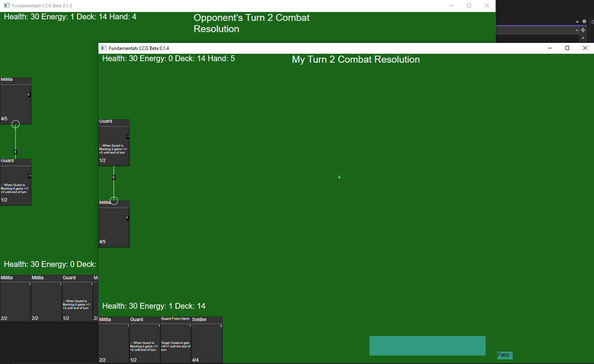The width and height of the screenshot is (594, 364).
Task: Open the tab list arrow beside the gear
Action: (x=578, y=22)
